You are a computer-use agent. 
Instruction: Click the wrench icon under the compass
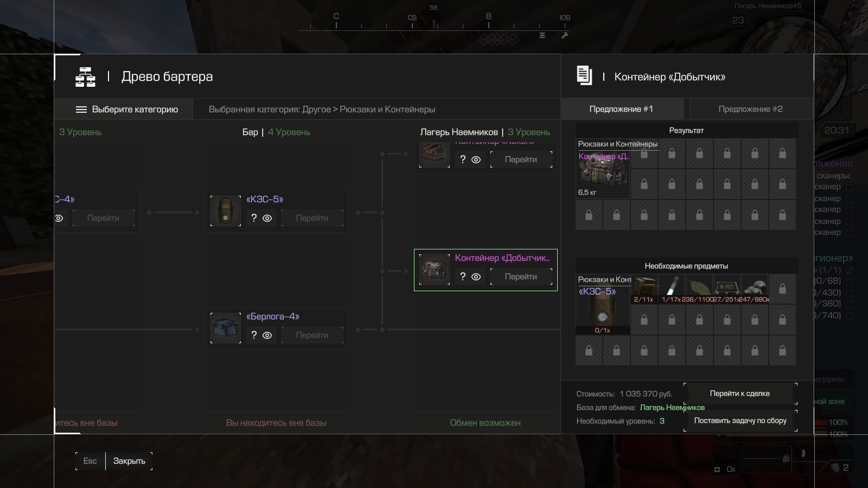point(565,35)
